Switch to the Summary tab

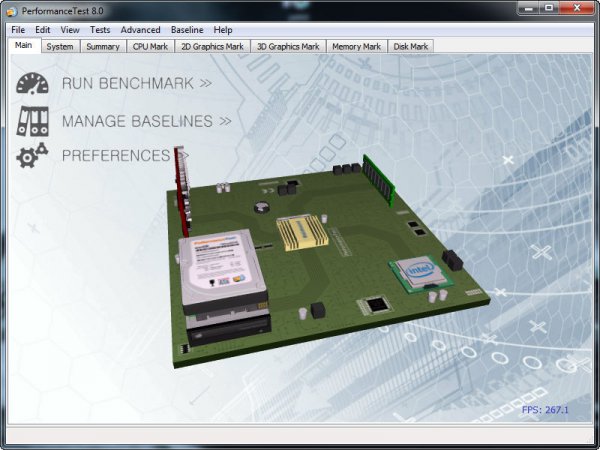click(x=103, y=46)
